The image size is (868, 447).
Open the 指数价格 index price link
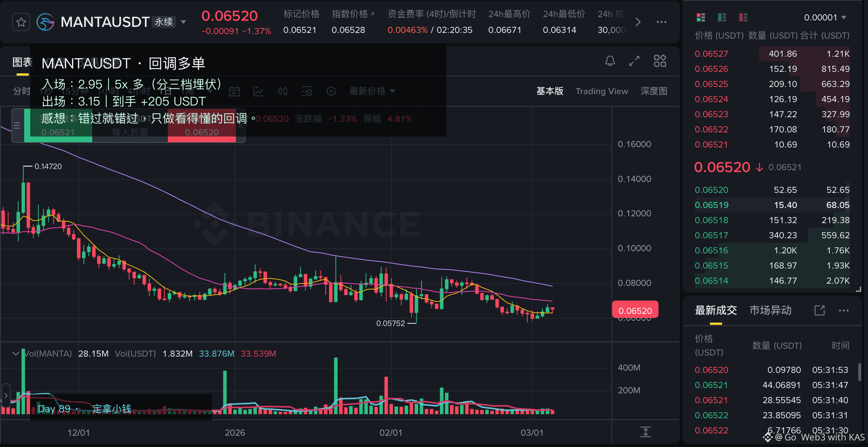pos(353,14)
